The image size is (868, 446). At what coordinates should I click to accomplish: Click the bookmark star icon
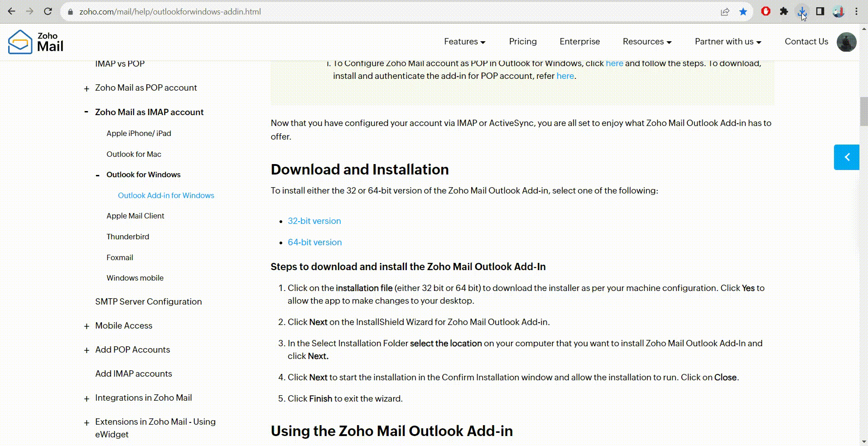(x=743, y=11)
